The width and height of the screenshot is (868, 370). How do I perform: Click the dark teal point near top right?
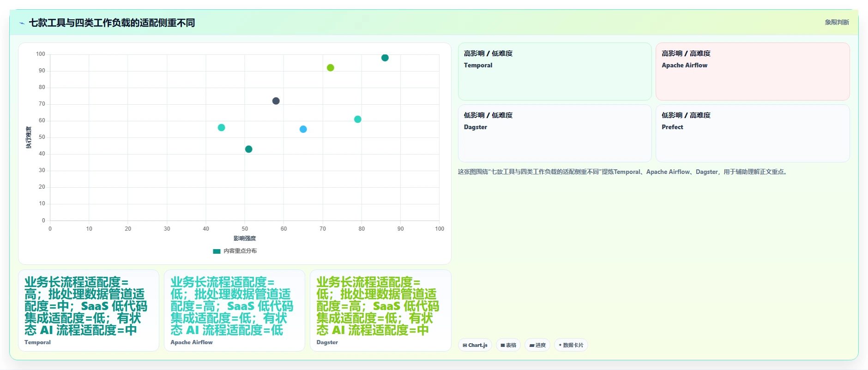tap(385, 58)
